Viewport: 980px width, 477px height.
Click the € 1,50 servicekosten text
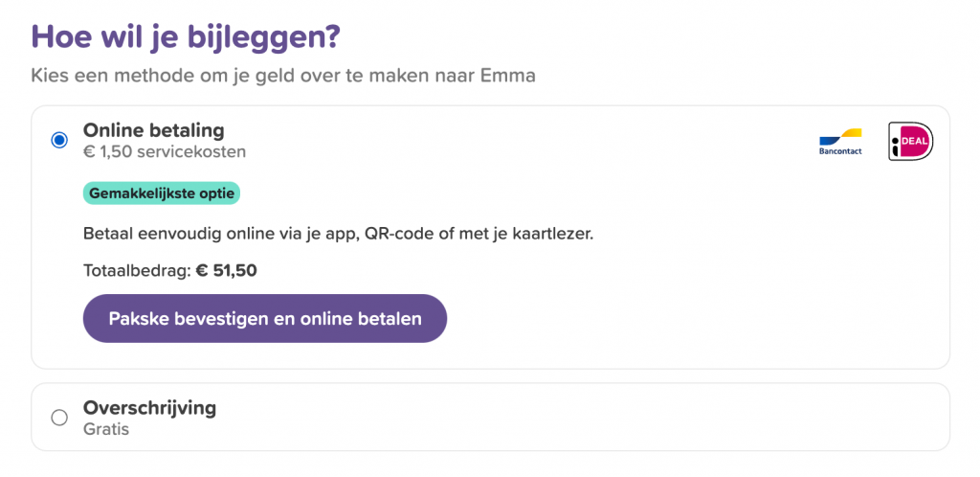165,152
